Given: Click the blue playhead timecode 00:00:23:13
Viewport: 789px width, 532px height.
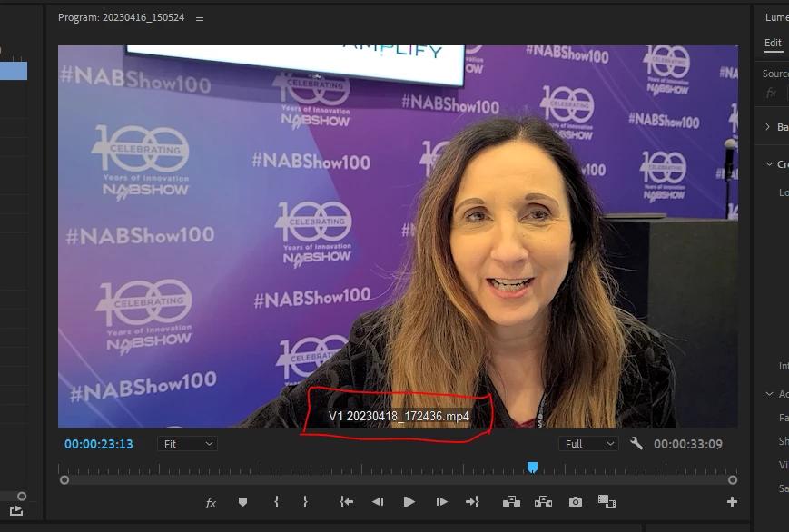Looking at the screenshot, I should pyautogui.click(x=99, y=445).
